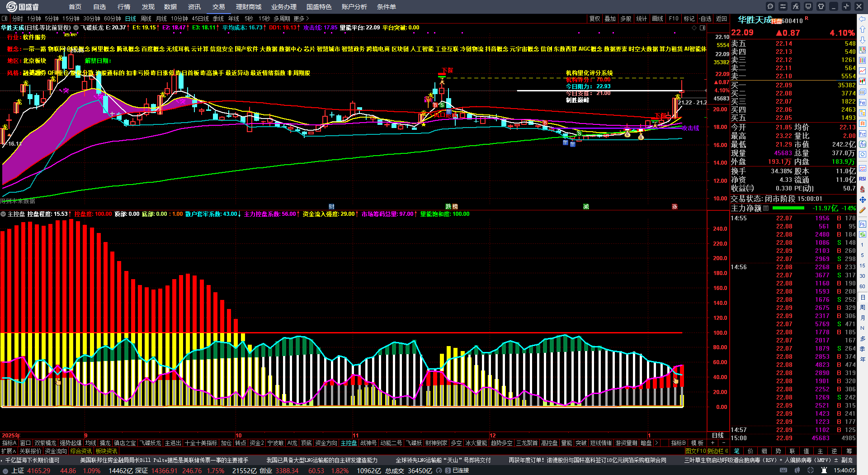Open the 交易 menu
The image size is (868, 475).
(218, 7)
